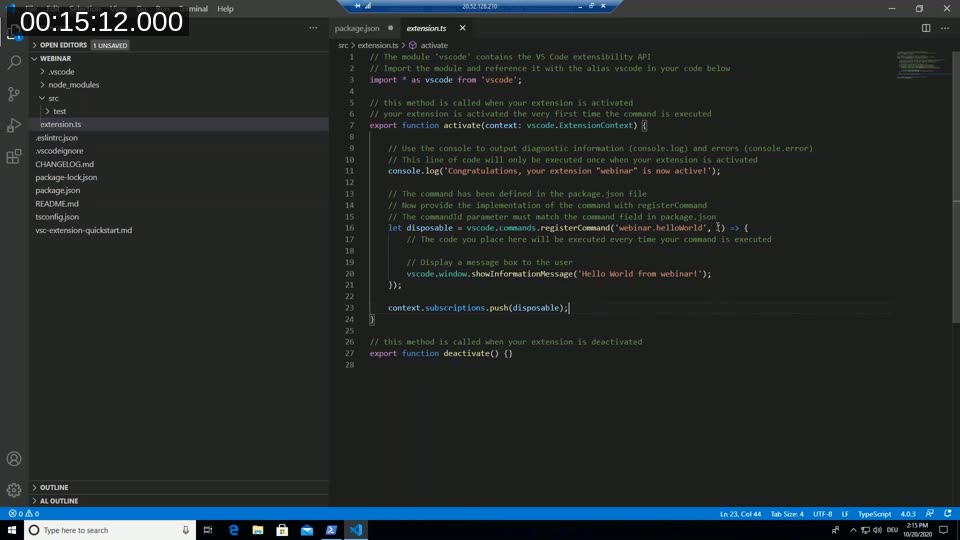Change UTF-8 encoding in status bar
Image resolution: width=960 pixels, height=540 pixels.
pos(822,514)
